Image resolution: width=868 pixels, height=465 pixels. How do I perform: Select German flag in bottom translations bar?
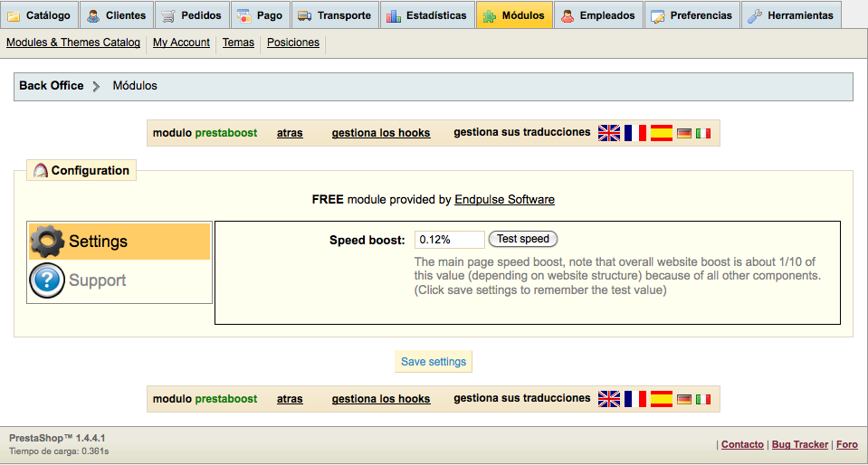pos(684,399)
